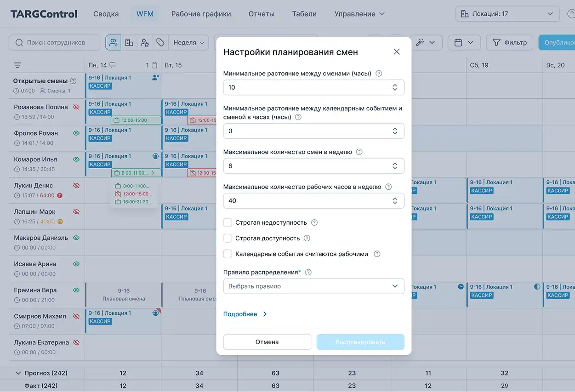Click help icon beside Правило распределения
This screenshot has height=392, width=575.
[x=308, y=272]
